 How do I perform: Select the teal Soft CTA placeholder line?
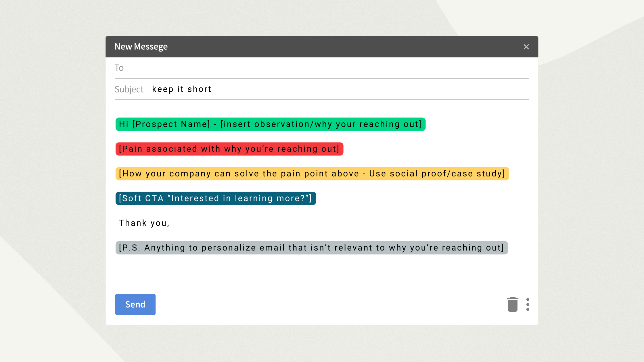pos(216,198)
